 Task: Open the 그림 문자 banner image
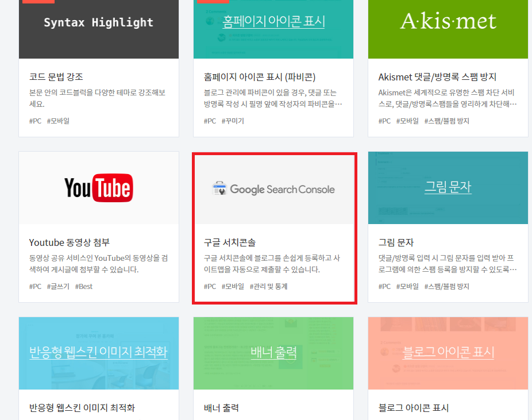pyautogui.click(x=448, y=188)
